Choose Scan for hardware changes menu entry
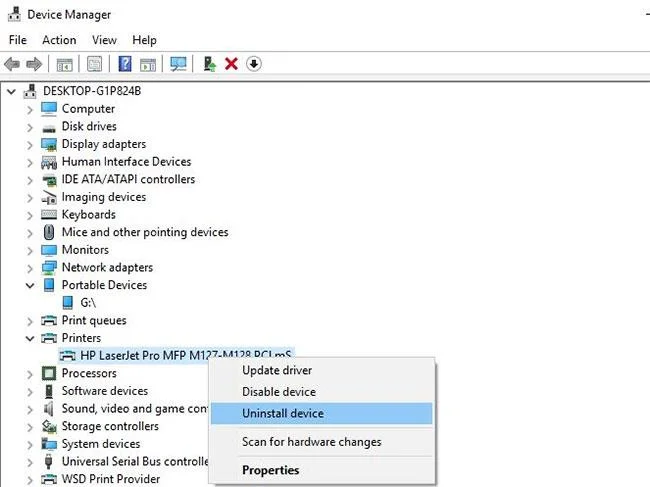 click(321, 442)
